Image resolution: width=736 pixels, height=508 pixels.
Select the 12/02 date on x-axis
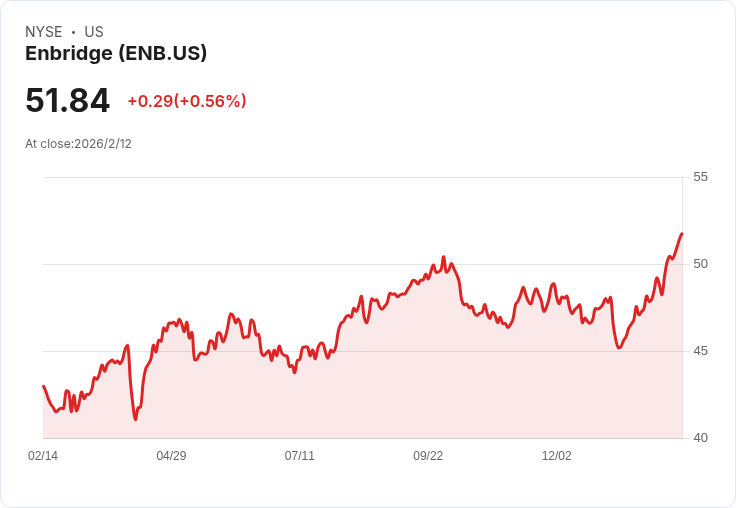point(556,456)
